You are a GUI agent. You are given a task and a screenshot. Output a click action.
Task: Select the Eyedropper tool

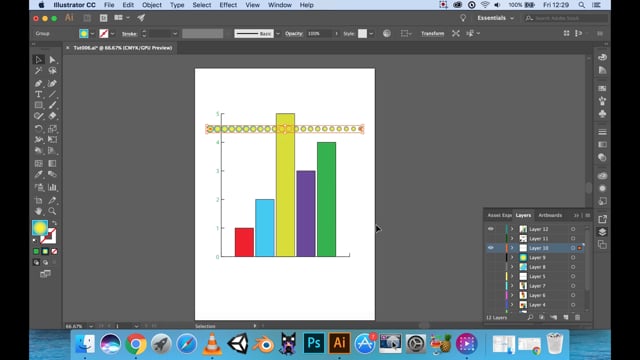[x=38, y=174]
